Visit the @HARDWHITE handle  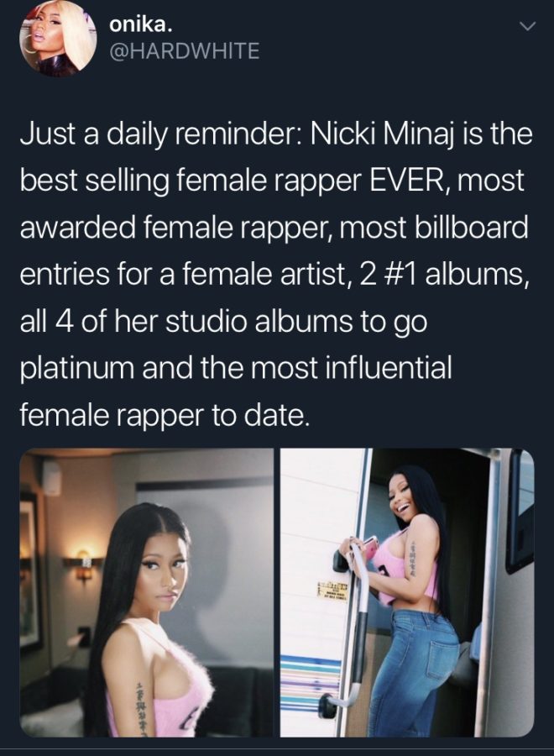pos(185,50)
